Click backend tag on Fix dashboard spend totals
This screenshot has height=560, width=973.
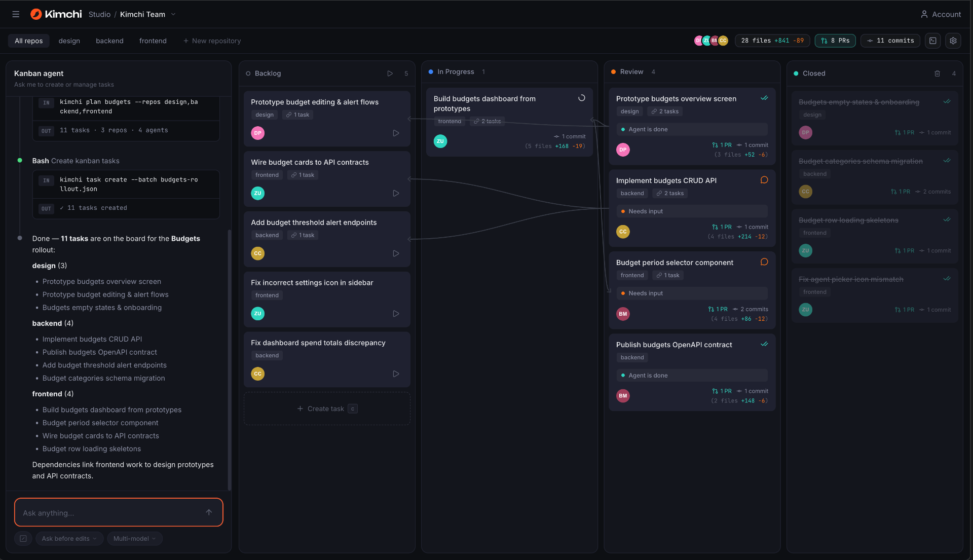[267, 355]
